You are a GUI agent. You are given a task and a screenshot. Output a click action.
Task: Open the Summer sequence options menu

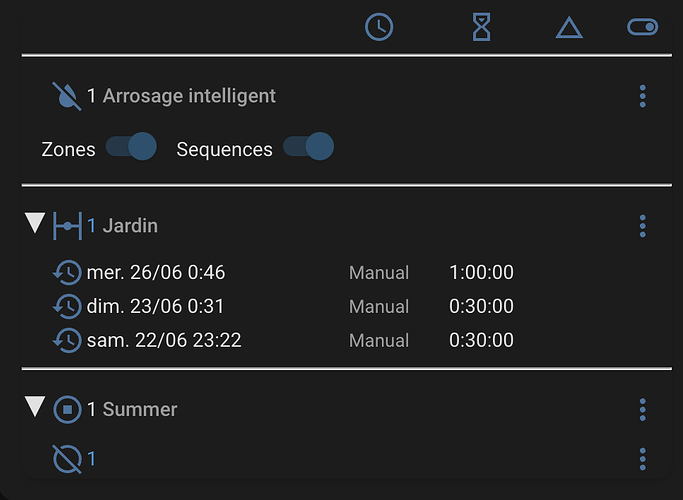(642, 409)
